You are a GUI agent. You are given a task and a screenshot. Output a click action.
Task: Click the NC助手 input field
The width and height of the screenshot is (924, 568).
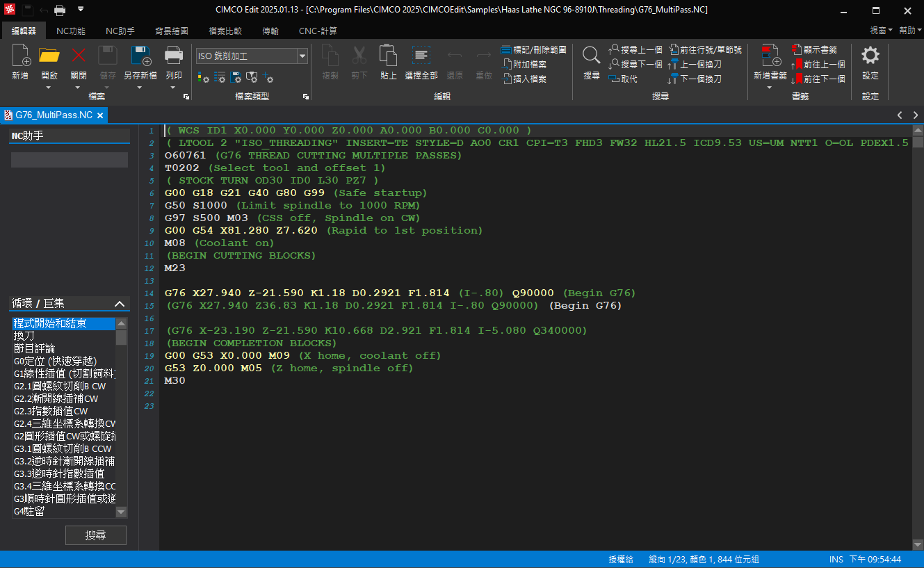[x=70, y=160]
